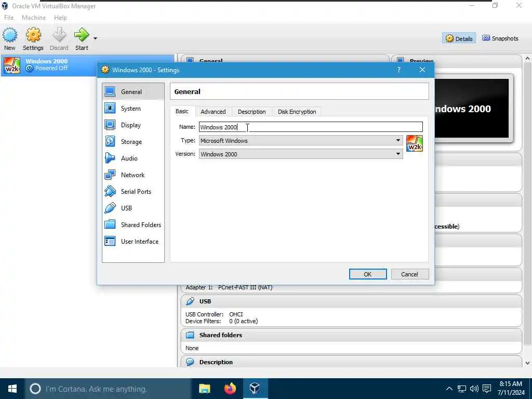Open File Explorer from the taskbar

coord(205,389)
